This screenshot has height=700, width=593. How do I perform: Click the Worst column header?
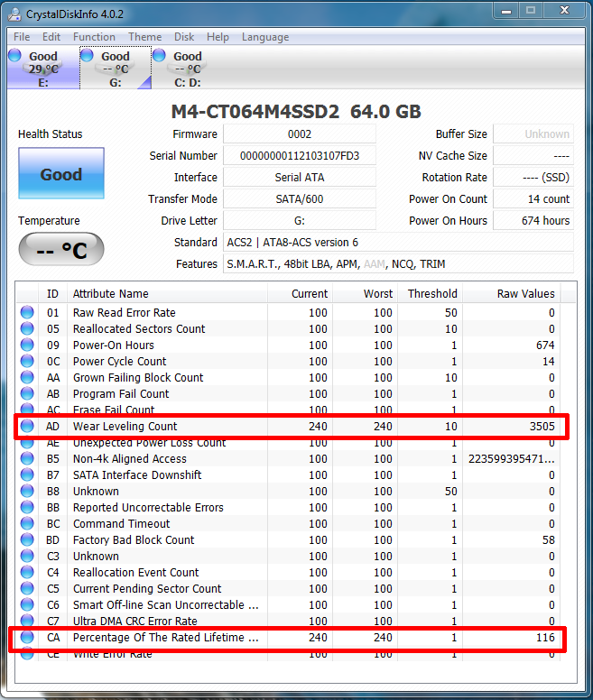[x=365, y=294]
